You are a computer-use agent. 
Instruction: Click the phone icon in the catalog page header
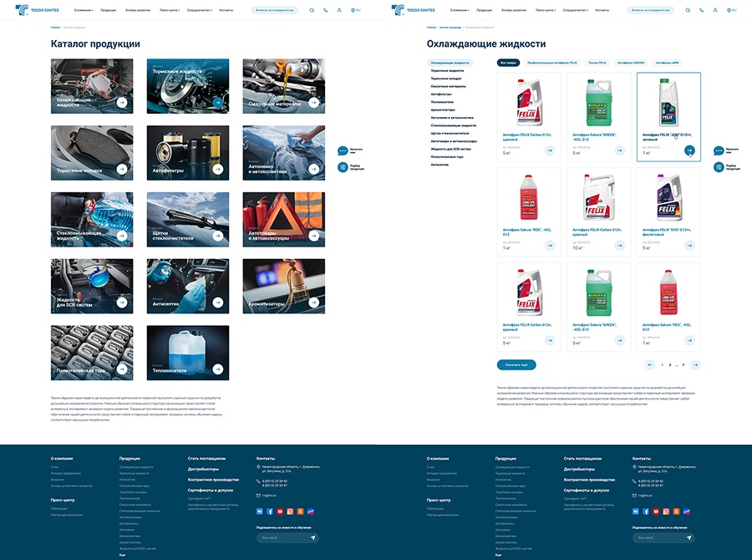[x=326, y=10]
